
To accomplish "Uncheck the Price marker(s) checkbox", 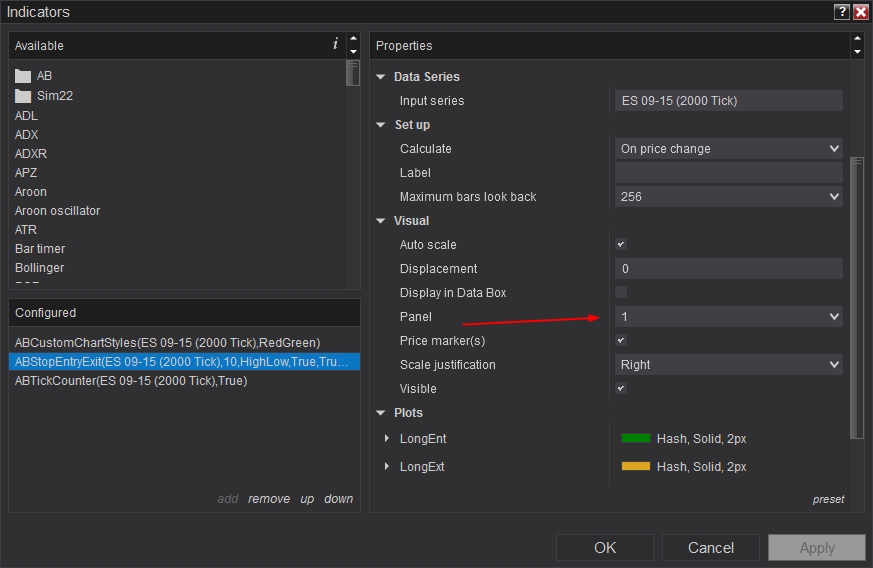I will coord(621,341).
